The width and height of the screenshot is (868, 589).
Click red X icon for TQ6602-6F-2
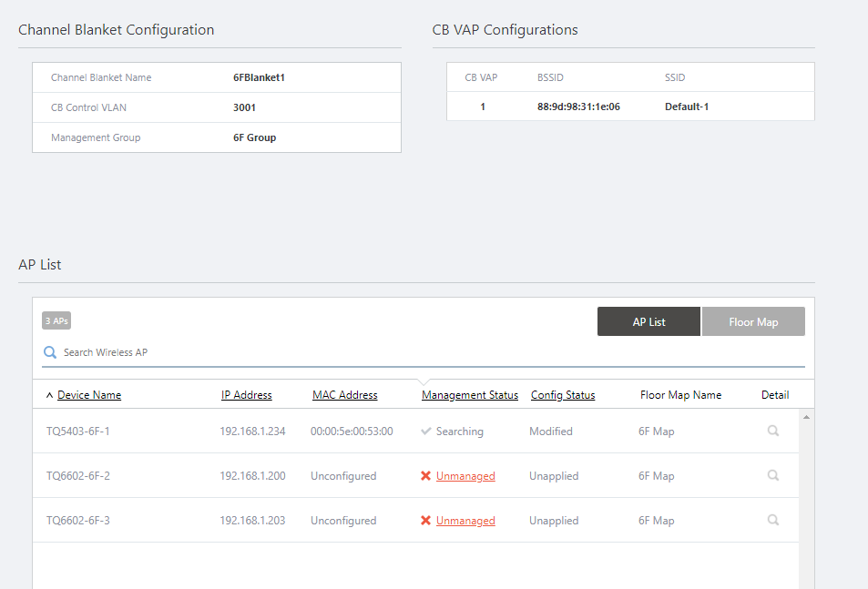(425, 476)
